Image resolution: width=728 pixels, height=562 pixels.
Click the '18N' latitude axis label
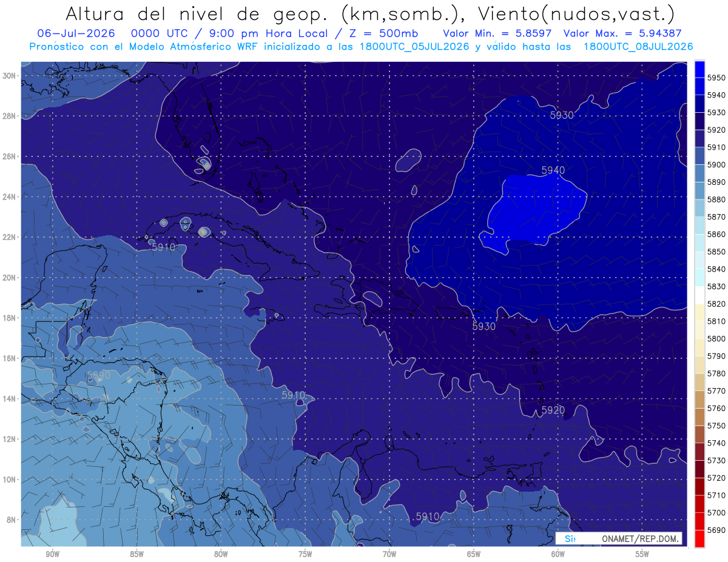(x=9, y=318)
